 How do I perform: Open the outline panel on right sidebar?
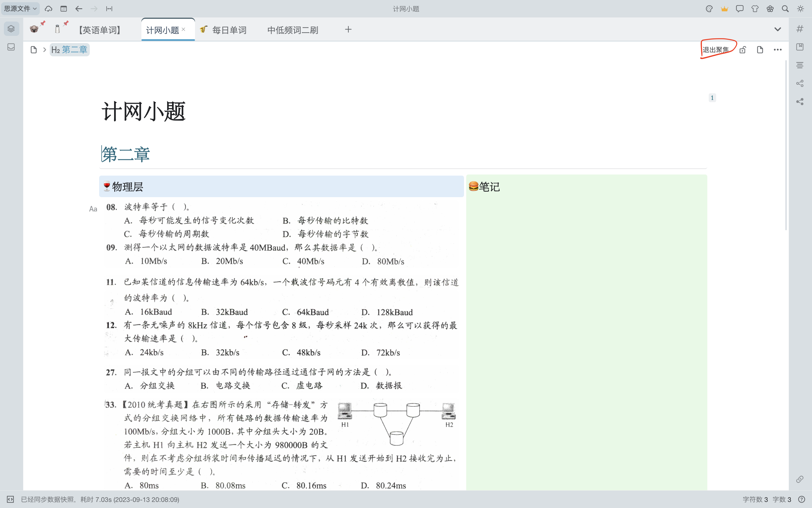(800, 65)
